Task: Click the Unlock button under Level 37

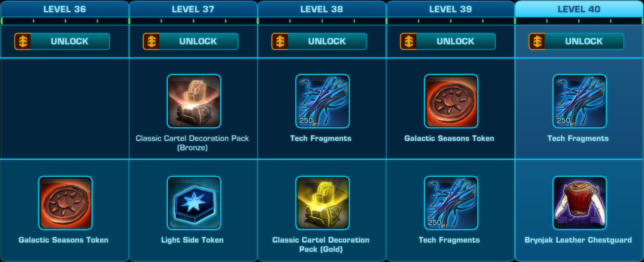Action: tap(190, 41)
